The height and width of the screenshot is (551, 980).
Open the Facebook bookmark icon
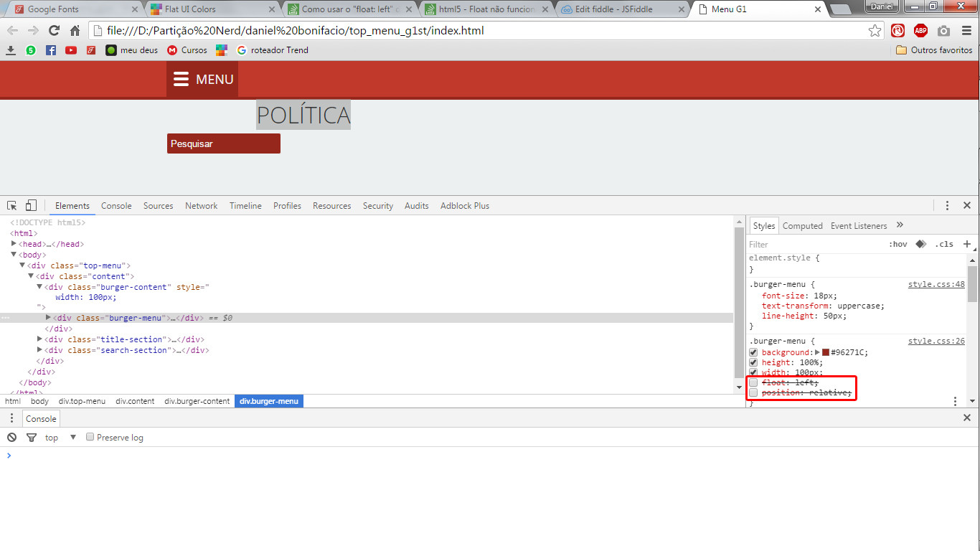pyautogui.click(x=51, y=50)
